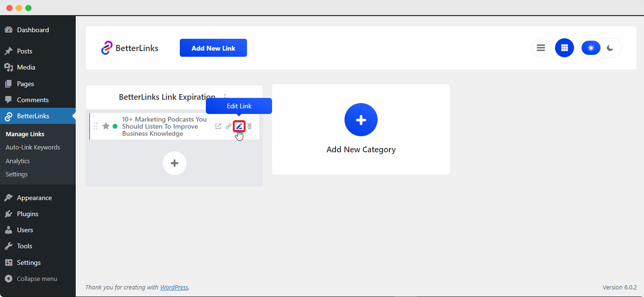Keep light mode by clicking the sun toggle

click(591, 48)
